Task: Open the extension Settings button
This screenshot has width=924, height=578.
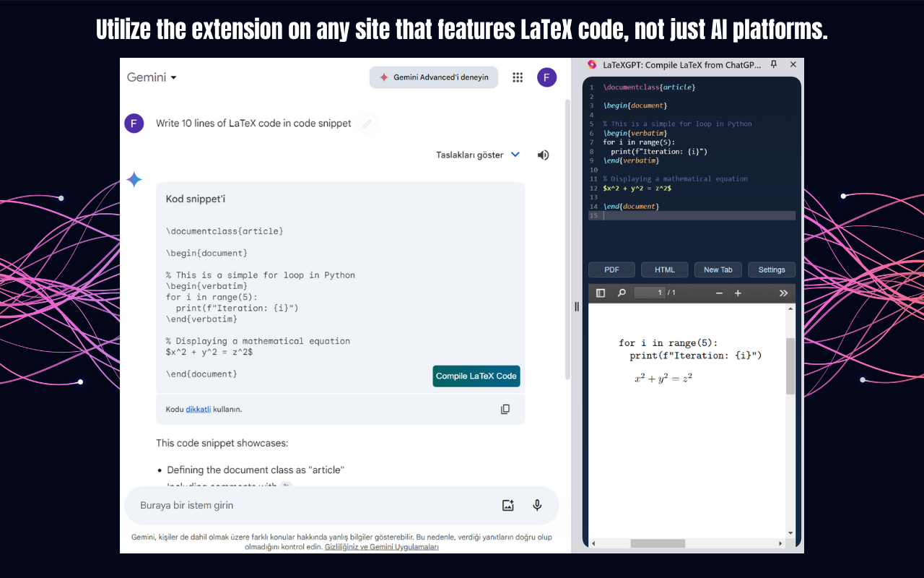Action: click(772, 269)
